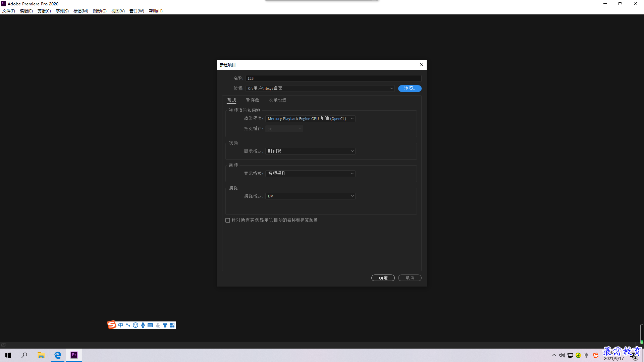Open Windows search from the taskbar
Screen dimensions: 644x362
click(24, 355)
